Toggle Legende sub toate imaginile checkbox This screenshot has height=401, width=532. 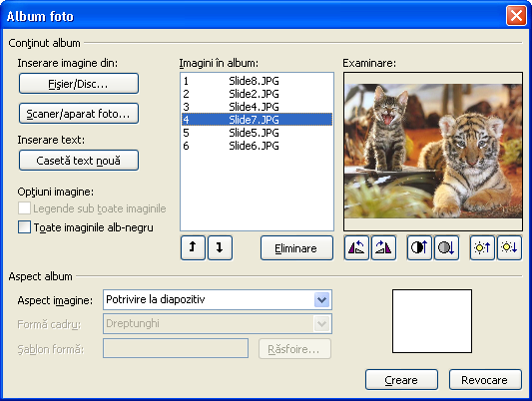coord(24,208)
